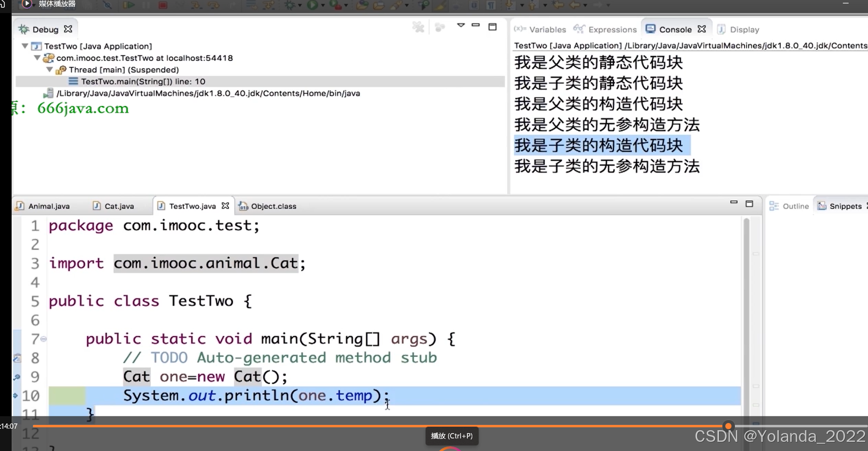868x451 pixels.
Task: Click the Resume debug toolbar icon
Action: (129, 5)
